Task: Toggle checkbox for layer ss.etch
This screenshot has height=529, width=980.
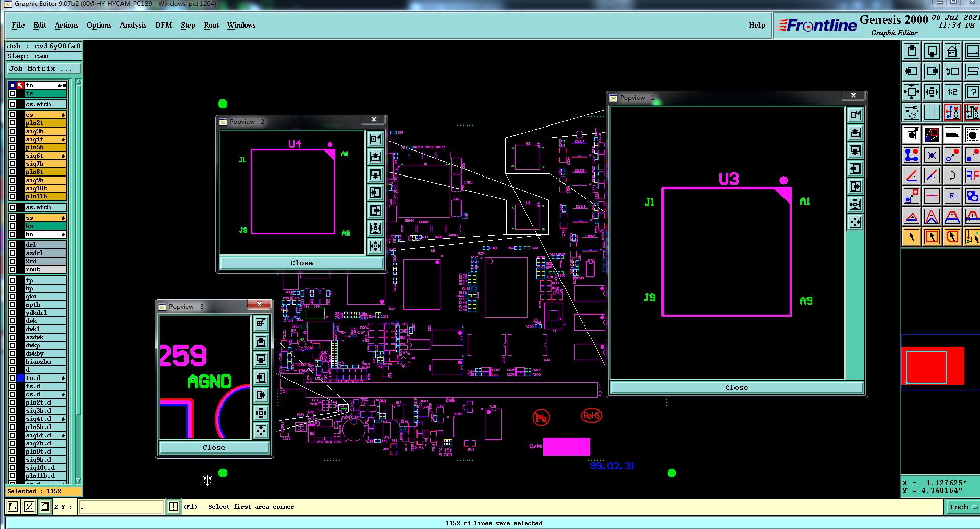Action: [12, 207]
